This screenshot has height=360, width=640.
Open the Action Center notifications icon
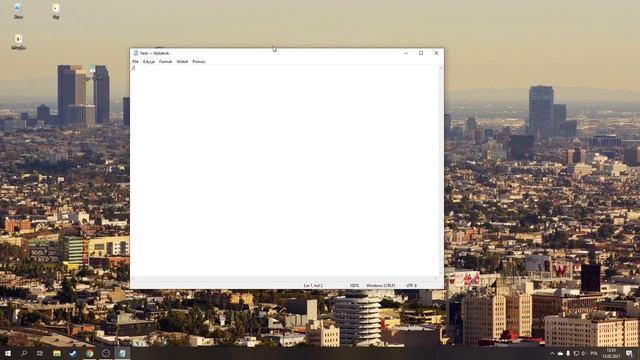pyautogui.click(x=629, y=353)
